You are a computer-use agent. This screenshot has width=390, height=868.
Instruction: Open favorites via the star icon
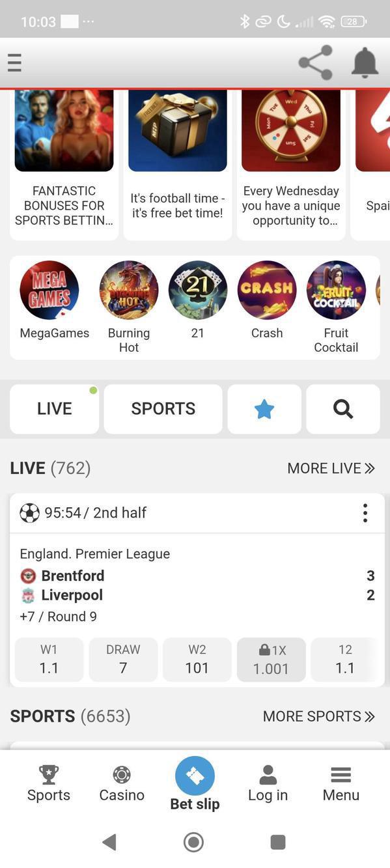coord(264,409)
